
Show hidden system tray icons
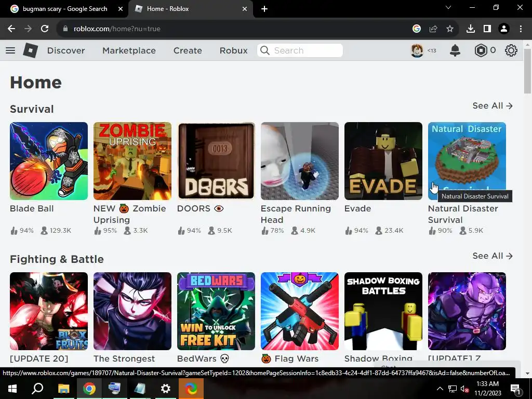[x=440, y=389]
